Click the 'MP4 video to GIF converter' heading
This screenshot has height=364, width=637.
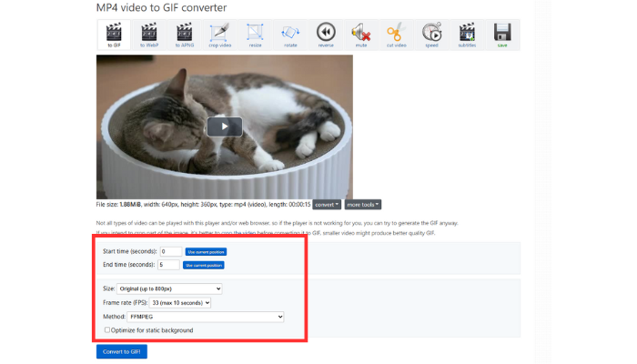coord(161,7)
